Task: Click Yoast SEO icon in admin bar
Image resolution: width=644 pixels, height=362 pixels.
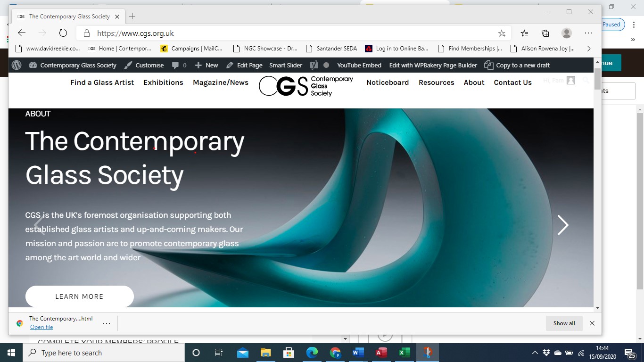Action: click(x=314, y=65)
